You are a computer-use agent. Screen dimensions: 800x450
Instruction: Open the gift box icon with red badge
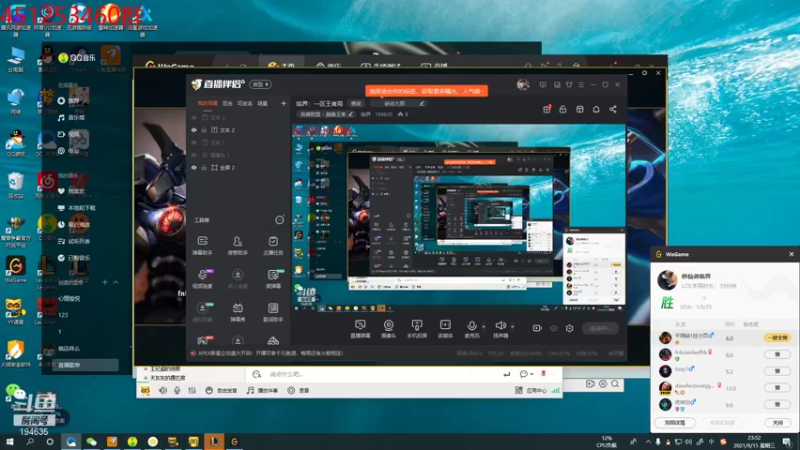(x=547, y=109)
